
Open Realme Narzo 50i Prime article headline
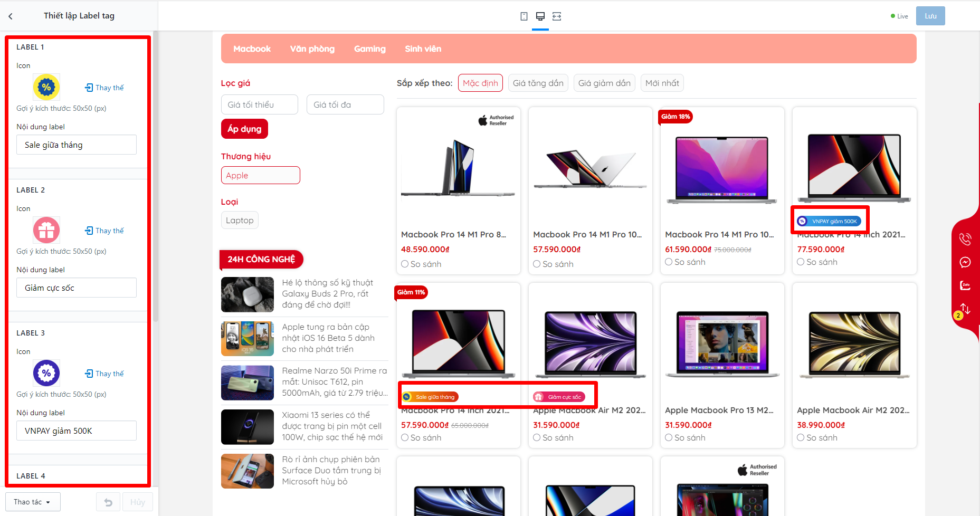[335, 382]
